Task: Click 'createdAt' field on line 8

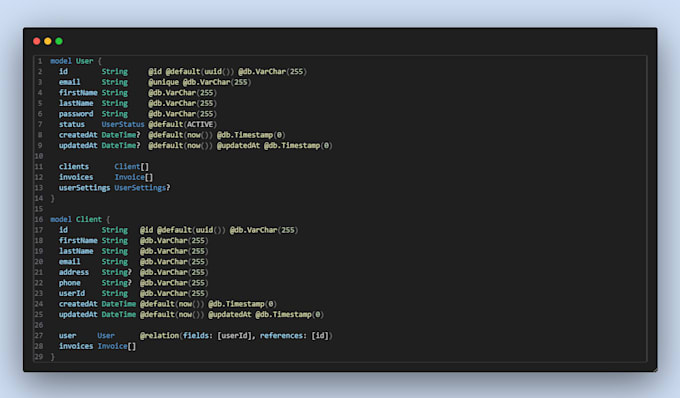Action: 78,135
